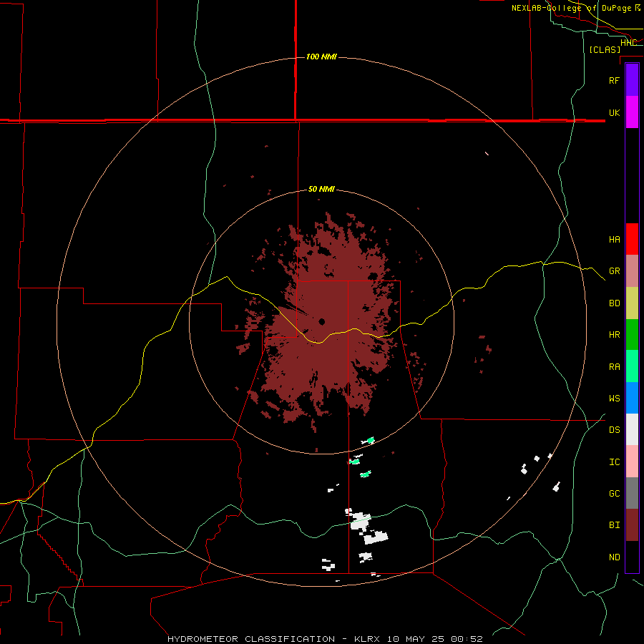Click the GC legend label

[614, 494]
